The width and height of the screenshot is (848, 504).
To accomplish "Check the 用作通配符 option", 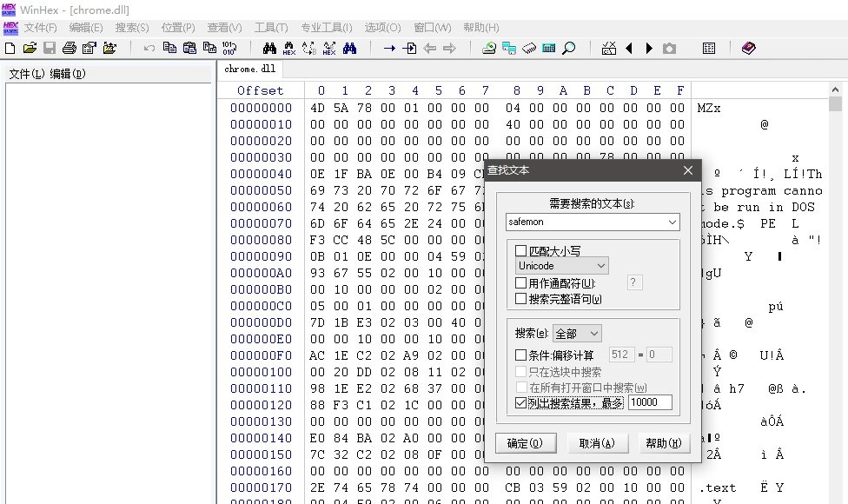I will [x=521, y=283].
